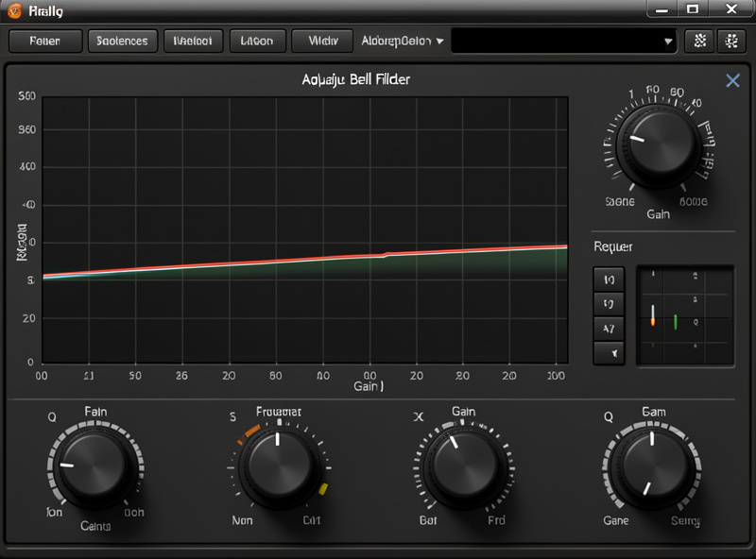The image size is (756, 559).
Task: Maximize the Hrallg window
Action: click(x=693, y=9)
